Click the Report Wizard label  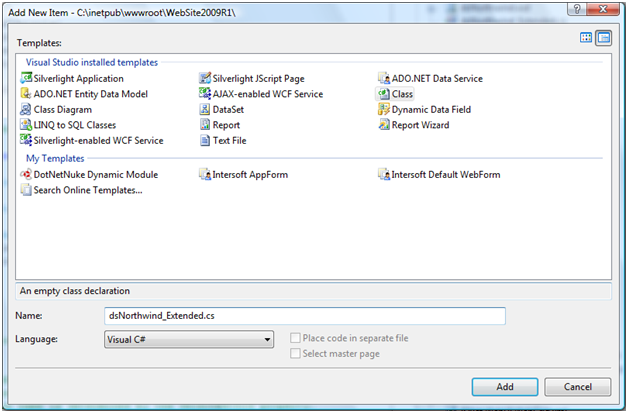click(421, 125)
